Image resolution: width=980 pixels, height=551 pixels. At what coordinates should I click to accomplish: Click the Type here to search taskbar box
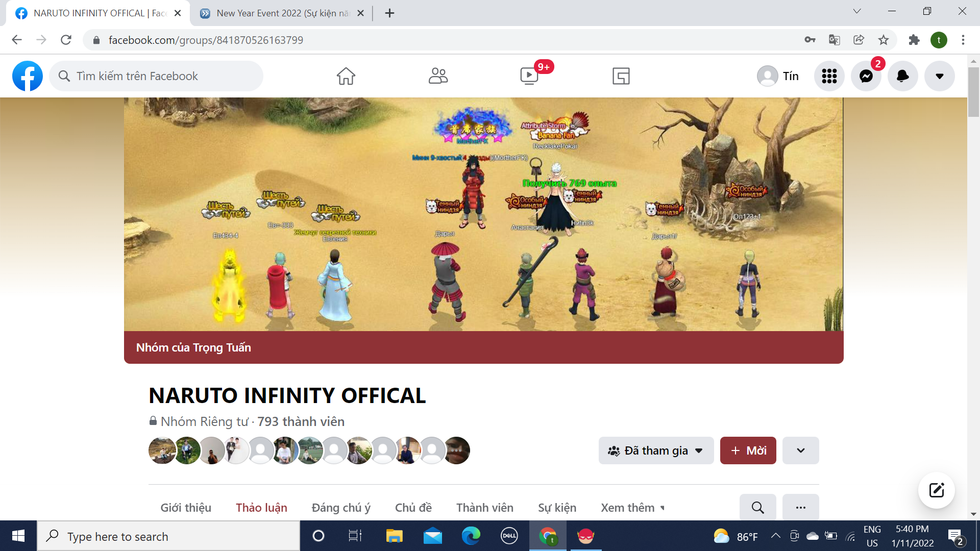point(168,536)
